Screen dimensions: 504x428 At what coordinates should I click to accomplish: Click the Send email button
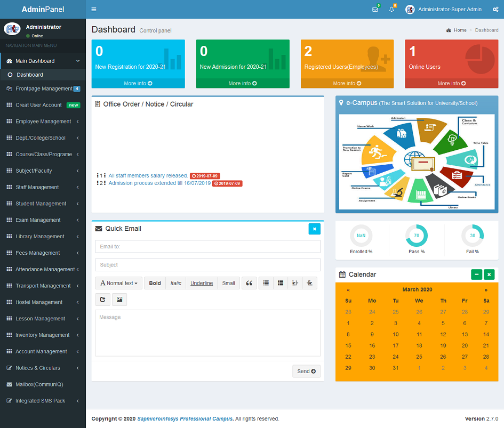tap(306, 371)
